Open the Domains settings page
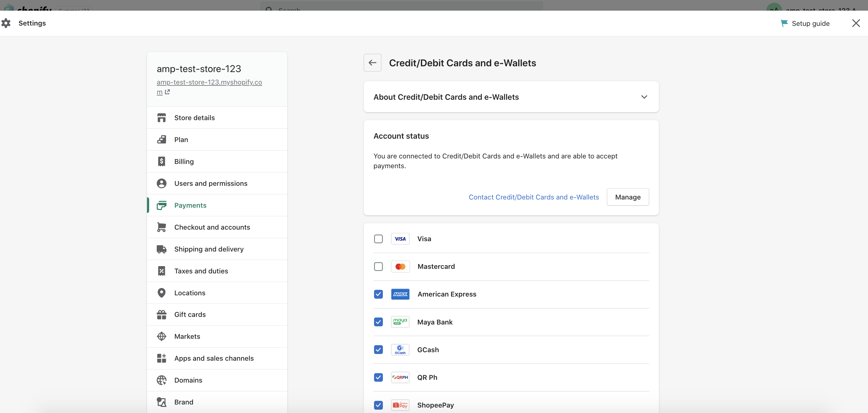The height and width of the screenshot is (413, 868). click(x=188, y=380)
